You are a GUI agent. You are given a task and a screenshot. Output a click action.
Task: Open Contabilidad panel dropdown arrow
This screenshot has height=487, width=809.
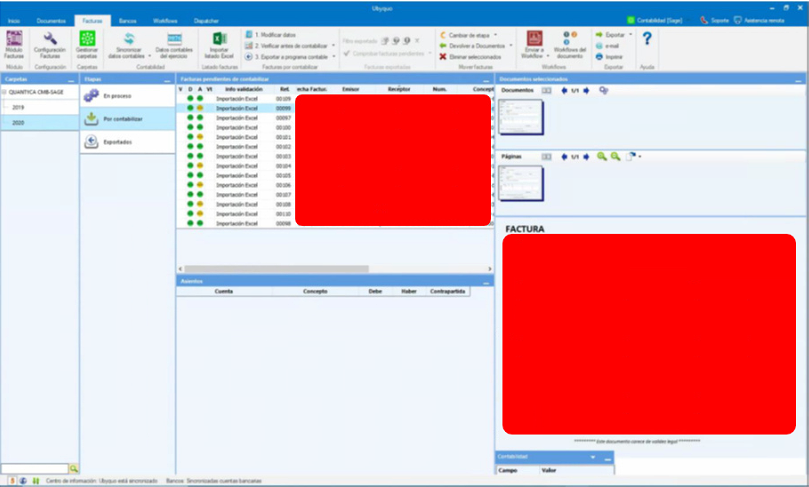(x=593, y=457)
